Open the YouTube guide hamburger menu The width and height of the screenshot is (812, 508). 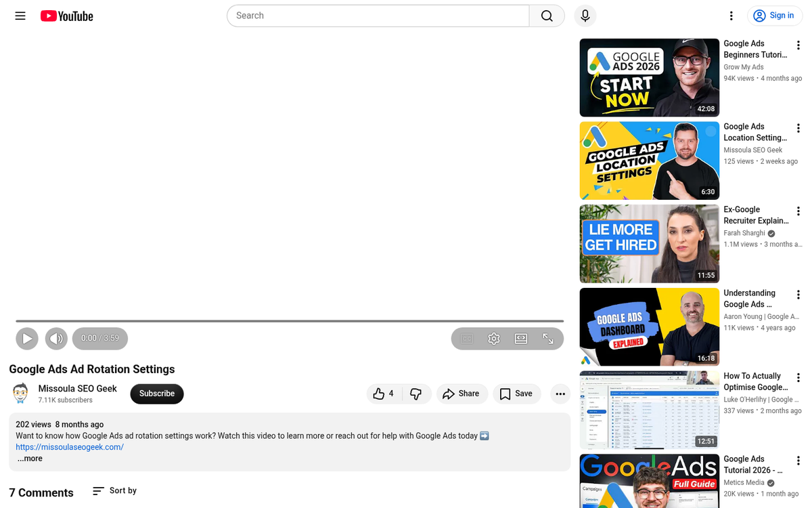[x=20, y=16]
